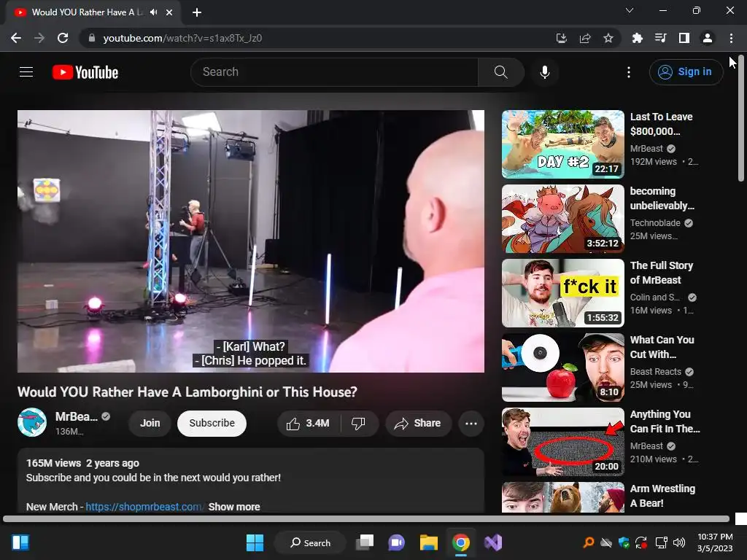Open Last To Leave $800,000 thumbnail
The image size is (747, 560).
pos(562,144)
